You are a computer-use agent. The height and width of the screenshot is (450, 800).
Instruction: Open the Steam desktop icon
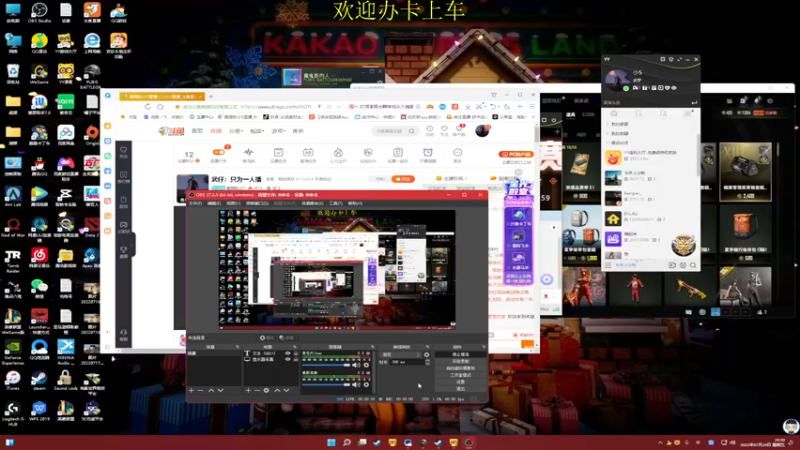click(x=39, y=380)
